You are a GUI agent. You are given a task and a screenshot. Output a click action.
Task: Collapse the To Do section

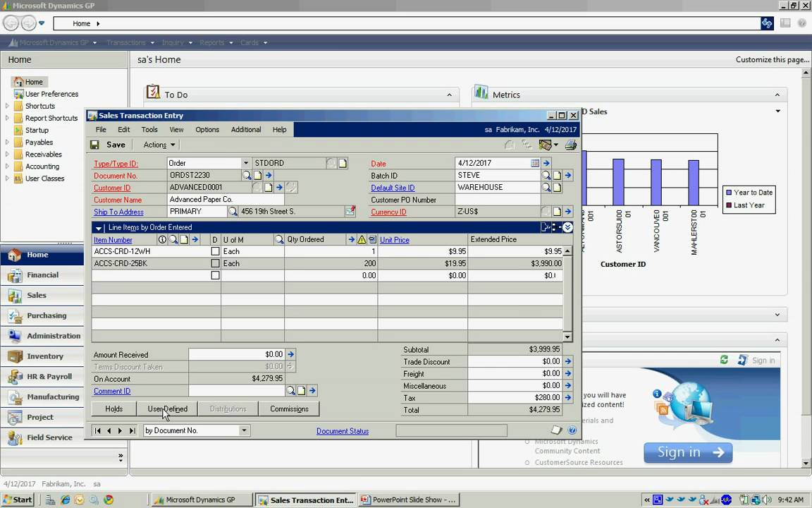[450, 95]
